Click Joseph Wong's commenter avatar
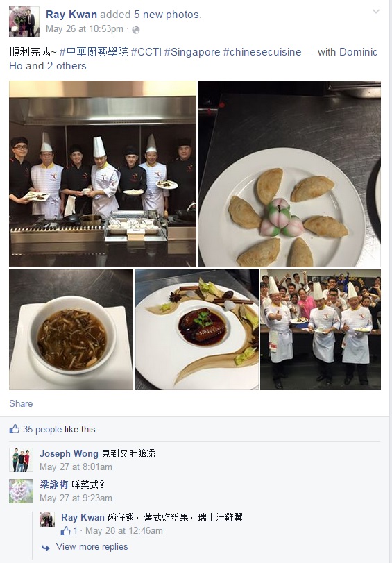The height and width of the screenshot is (563, 392). click(x=22, y=460)
